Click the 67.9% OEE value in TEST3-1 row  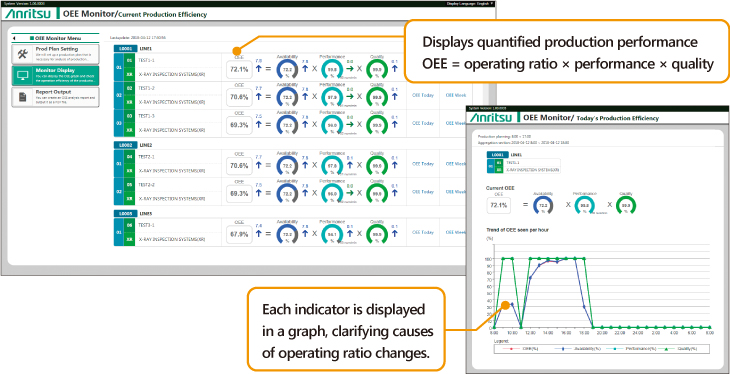(x=239, y=234)
